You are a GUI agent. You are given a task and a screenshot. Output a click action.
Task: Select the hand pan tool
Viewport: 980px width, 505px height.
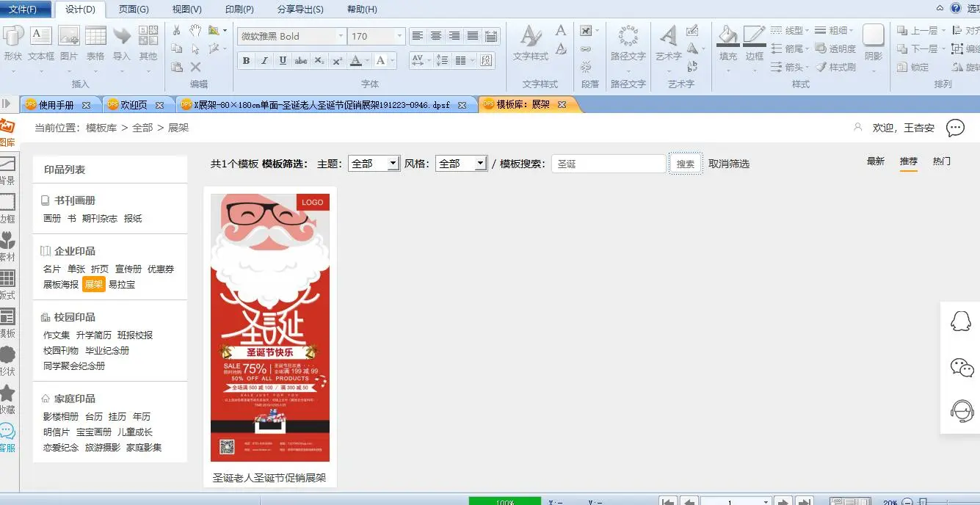pos(195,30)
